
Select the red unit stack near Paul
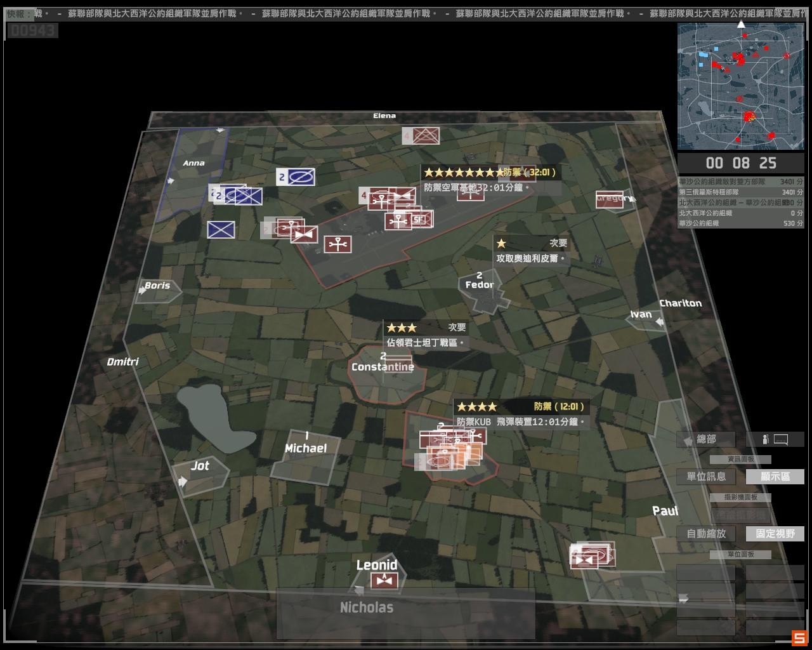coord(593,555)
